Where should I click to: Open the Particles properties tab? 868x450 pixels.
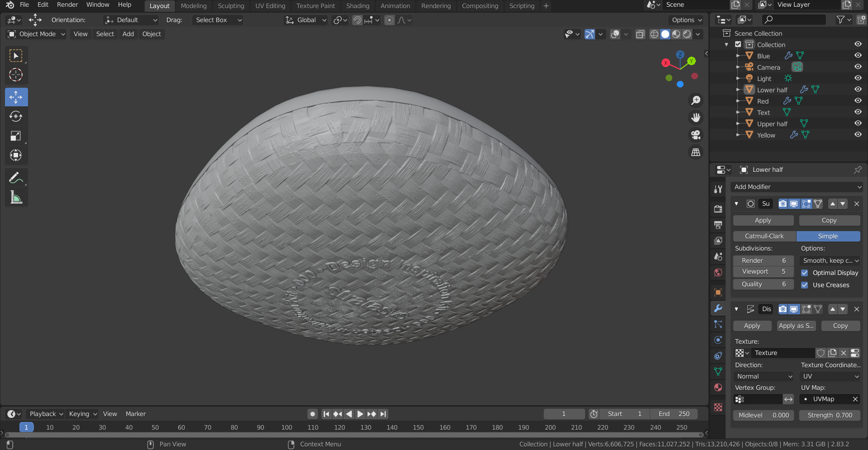point(718,324)
